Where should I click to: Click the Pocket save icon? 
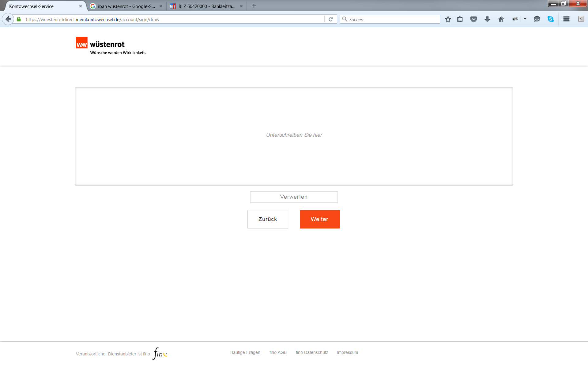click(x=473, y=19)
